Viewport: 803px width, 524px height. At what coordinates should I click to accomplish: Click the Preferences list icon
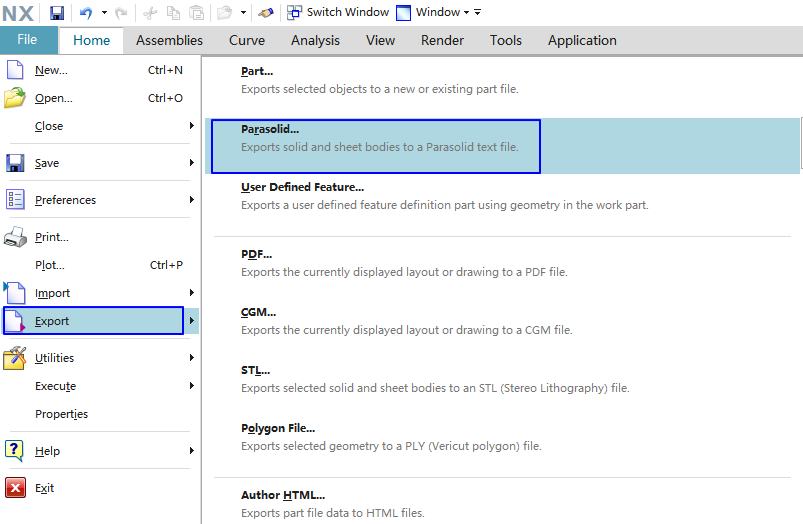(x=15, y=200)
